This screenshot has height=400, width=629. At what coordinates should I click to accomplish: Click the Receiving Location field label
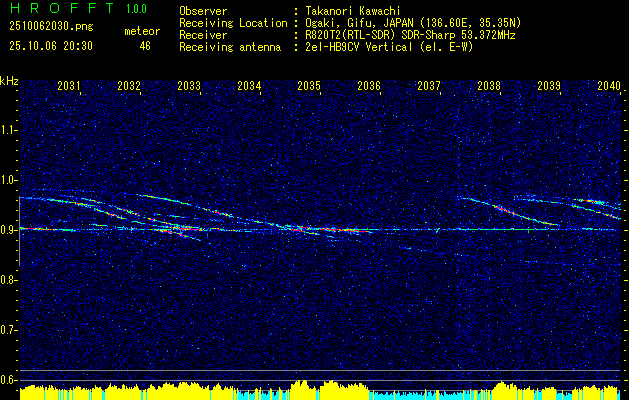pyautogui.click(x=233, y=23)
